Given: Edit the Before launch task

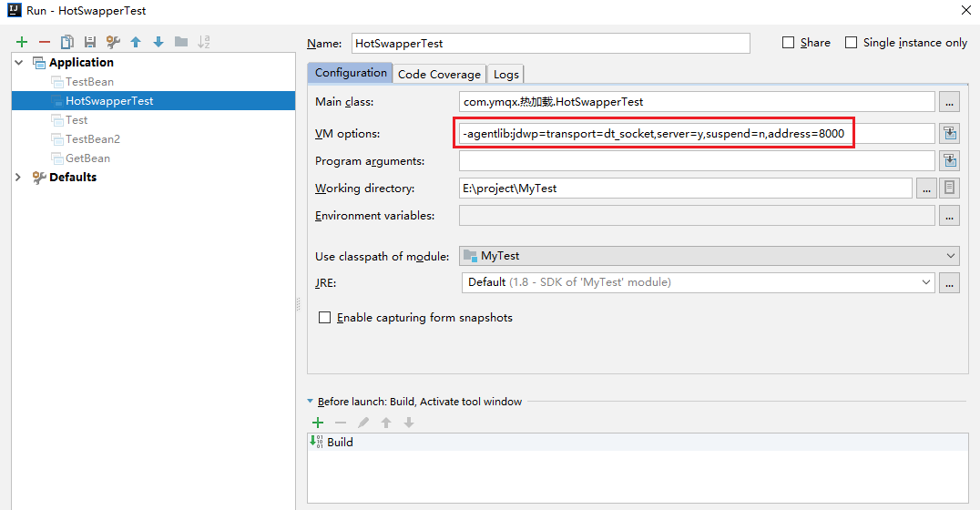Looking at the screenshot, I should [x=363, y=423].
